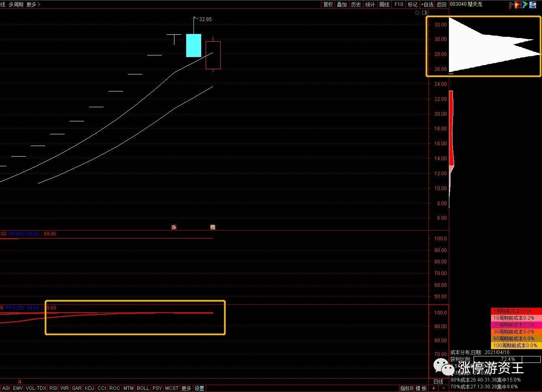The height and width of the screenshot is (392, 542).
Task: Click the green bars icon beside the stock name
Action: 511,5
